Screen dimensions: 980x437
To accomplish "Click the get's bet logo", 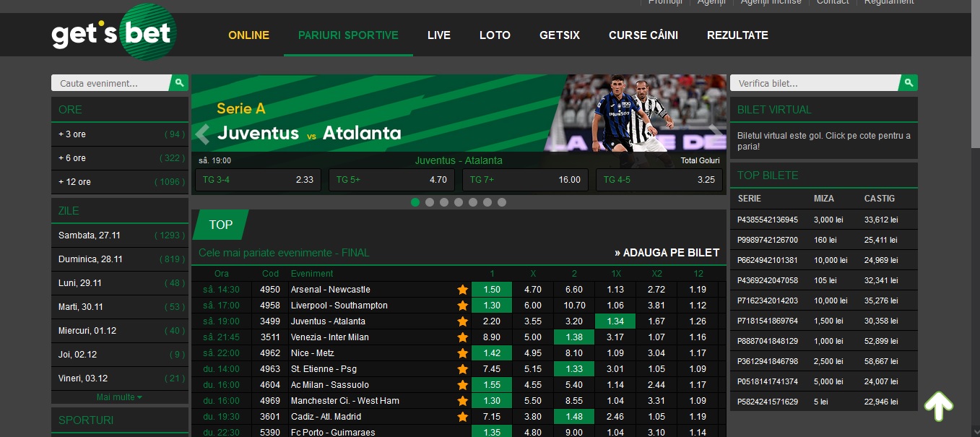I will pyautogui.click(x=113, y=33).
